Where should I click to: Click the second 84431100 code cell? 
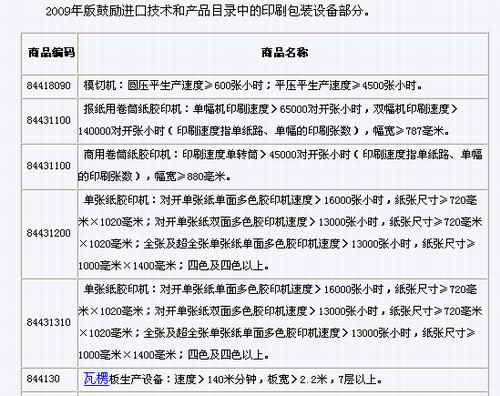click(x=49, y=166)
